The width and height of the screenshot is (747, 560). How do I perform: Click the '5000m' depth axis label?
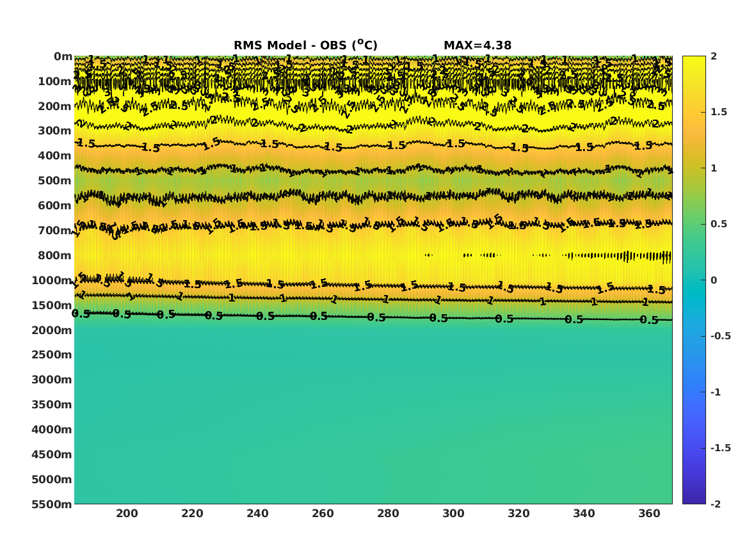[52, 479]
